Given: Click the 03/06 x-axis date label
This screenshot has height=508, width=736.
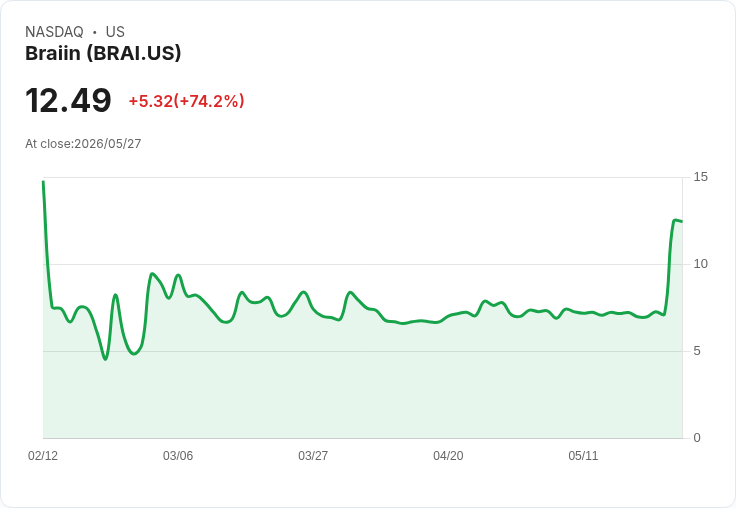Looking at the screenshot, I should pos(178,455).
